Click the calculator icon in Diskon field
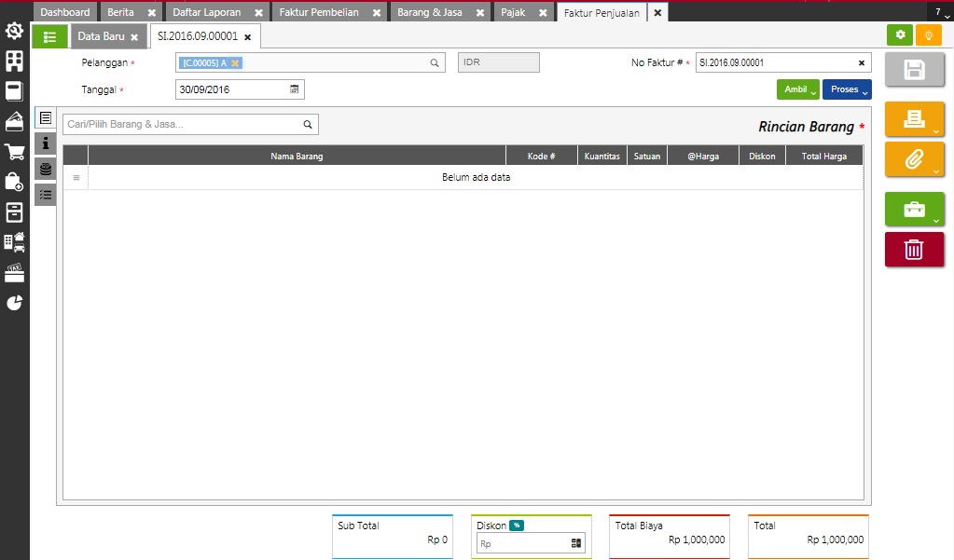Image resolution: width=954 pixels, height=560 pixels. point(575,543)
